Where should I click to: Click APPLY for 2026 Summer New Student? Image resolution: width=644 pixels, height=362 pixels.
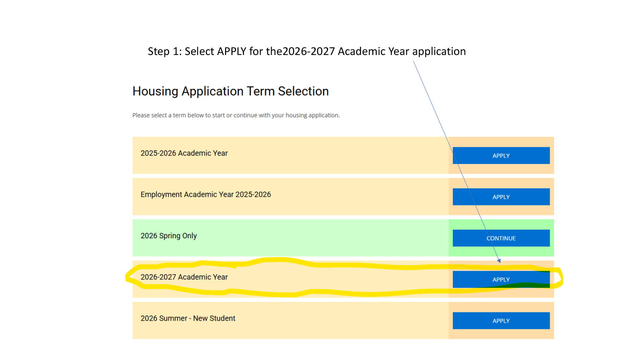501,320
